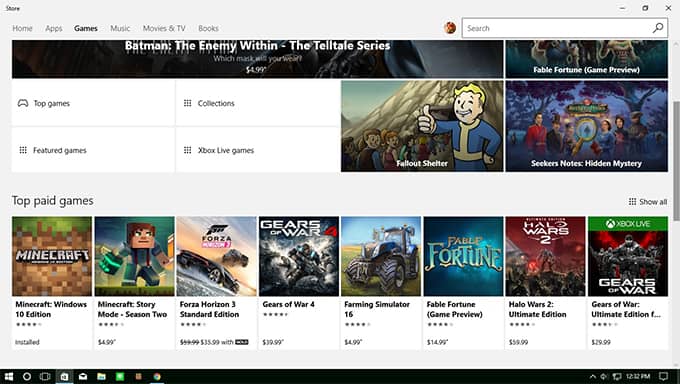Restore down the Store window
The image size is (680, 384).
645,8
